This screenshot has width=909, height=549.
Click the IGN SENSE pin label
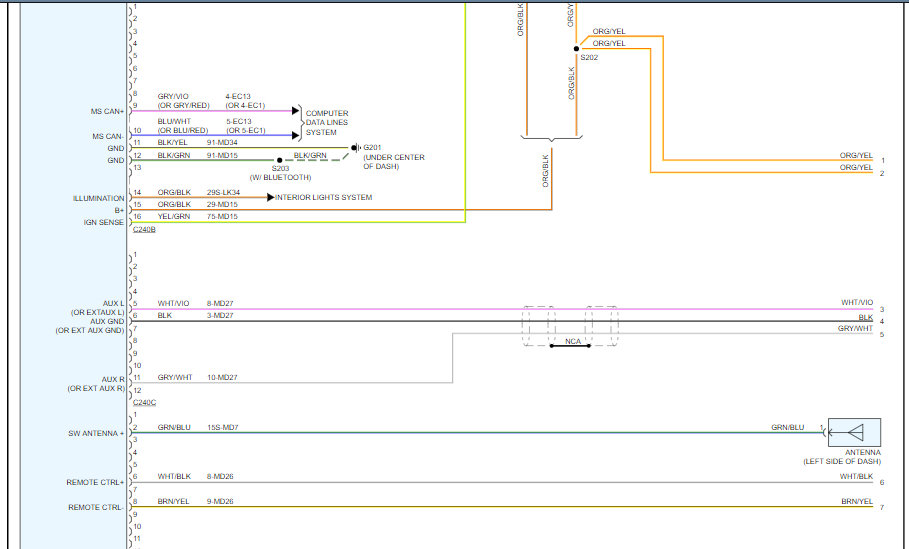(x=104, y=222)
